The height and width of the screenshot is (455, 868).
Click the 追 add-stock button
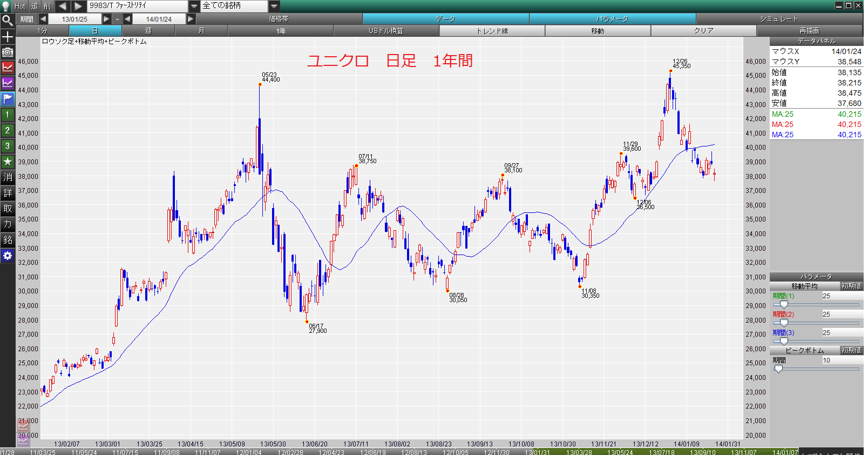click(35, 6)
